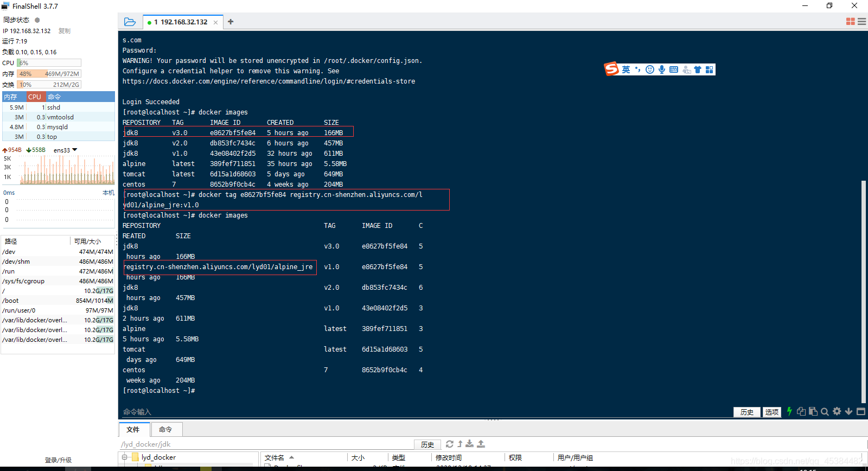868x471 pixels.
Task: Click the 历史 button in terminal toolbar
Action: 747,412
